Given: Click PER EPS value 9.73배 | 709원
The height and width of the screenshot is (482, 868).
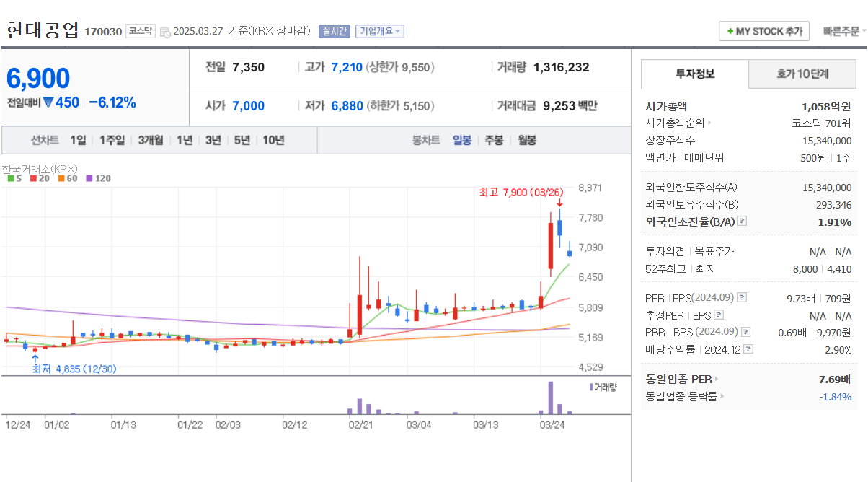Looking at the screenshot, I should click(x=819, y=298).
